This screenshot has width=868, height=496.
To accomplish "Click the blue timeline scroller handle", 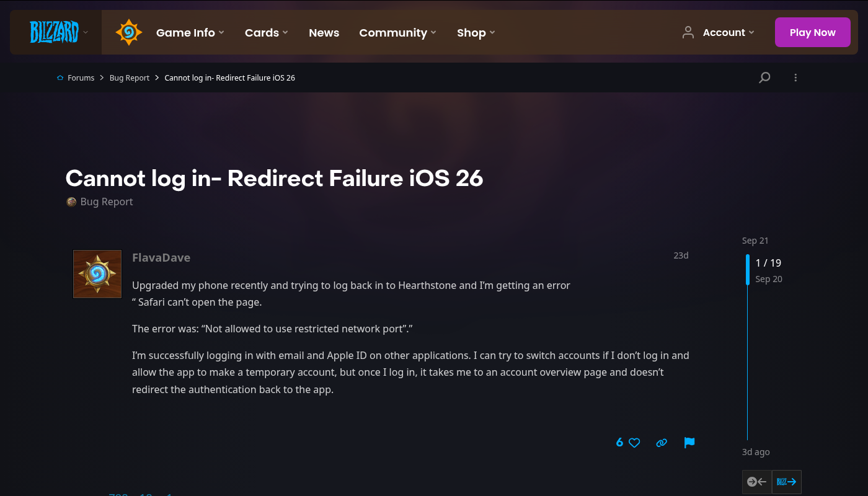I will click(x=748, y=270).
